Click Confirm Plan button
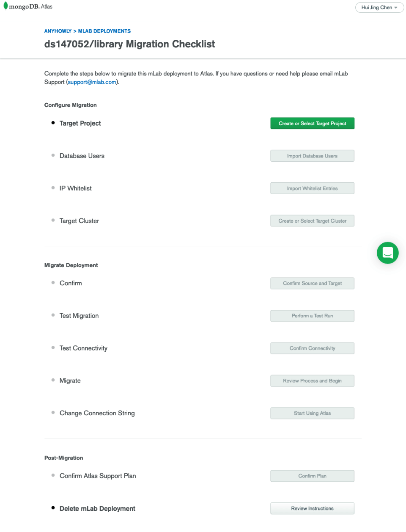406x532 pixels. tap(313, 476)
